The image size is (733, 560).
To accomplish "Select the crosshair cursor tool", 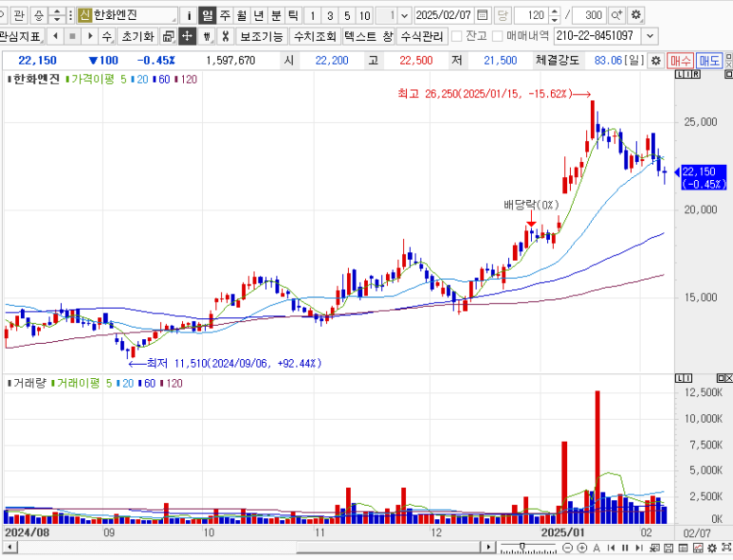I will (x=186, y=36).
